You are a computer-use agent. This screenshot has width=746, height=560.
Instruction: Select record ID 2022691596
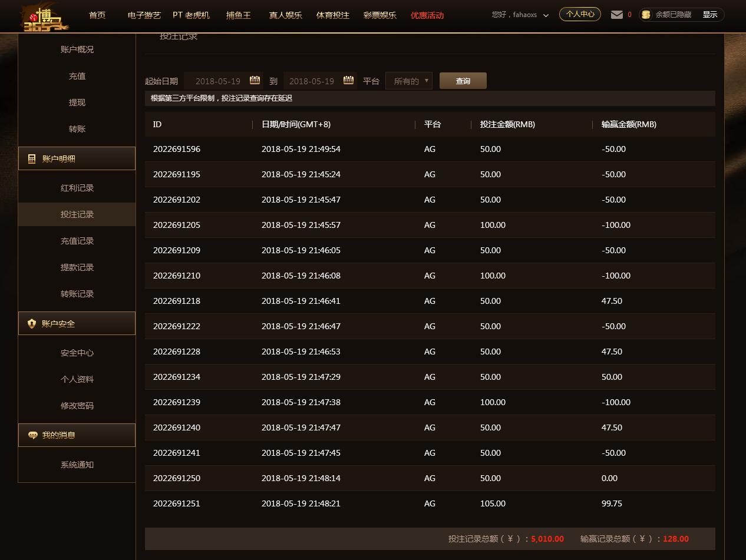(x=177, y=149)
